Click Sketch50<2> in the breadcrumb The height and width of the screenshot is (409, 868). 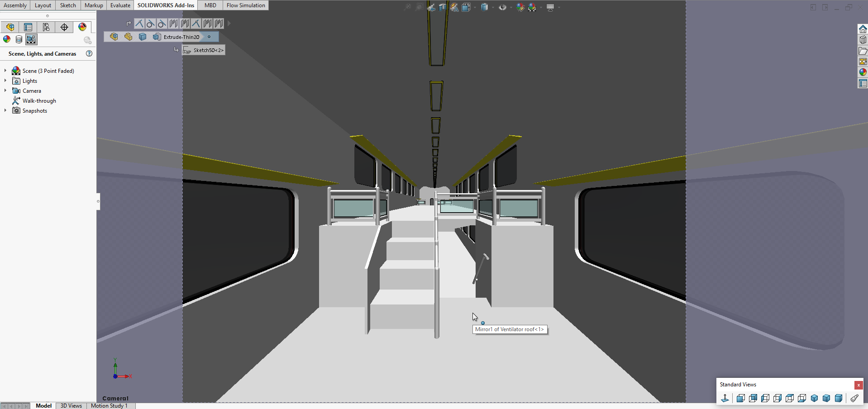pos(204,50)
